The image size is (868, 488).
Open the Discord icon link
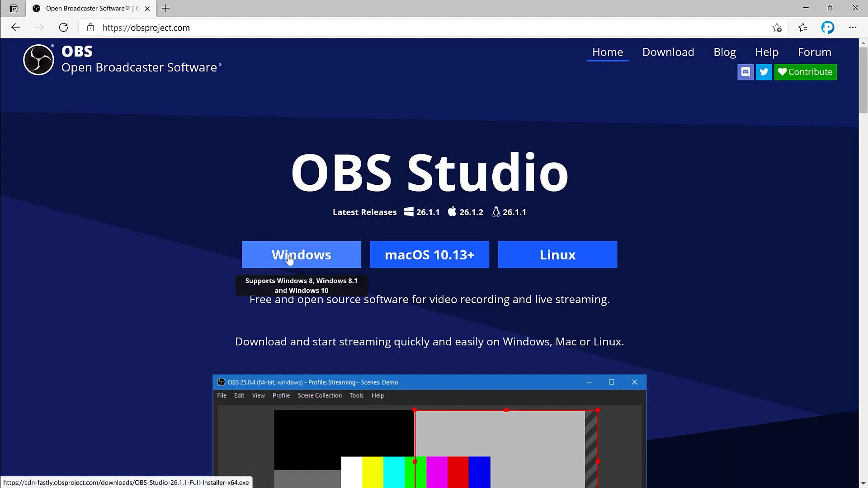[x=745, y=72]
